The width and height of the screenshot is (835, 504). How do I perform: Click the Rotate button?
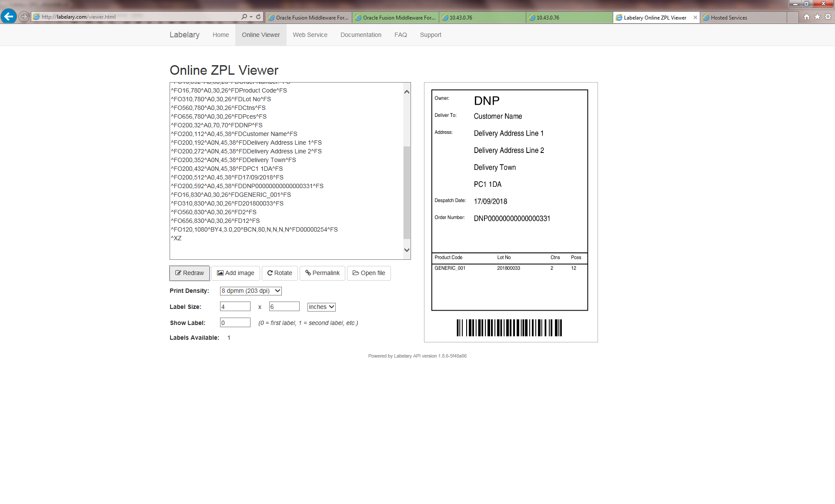(x=280, y=273)
